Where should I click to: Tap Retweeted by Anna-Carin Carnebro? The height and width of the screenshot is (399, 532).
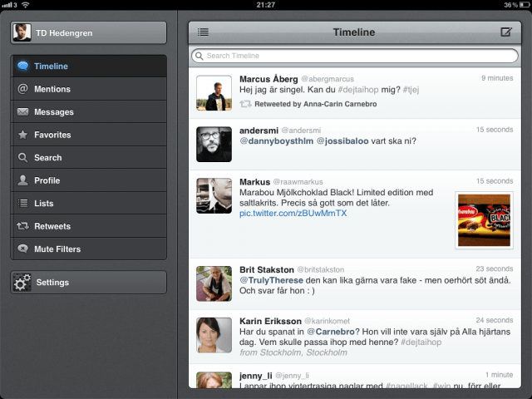tap(316, 104)
